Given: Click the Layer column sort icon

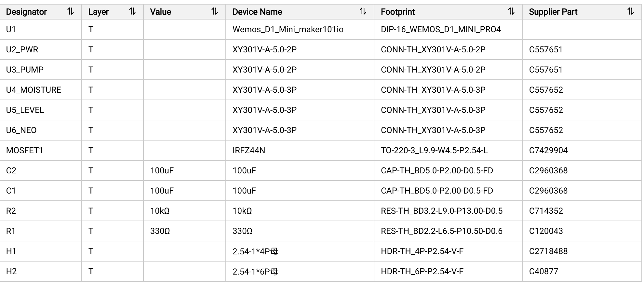Looking at the screenshot, I should (132, 12).
